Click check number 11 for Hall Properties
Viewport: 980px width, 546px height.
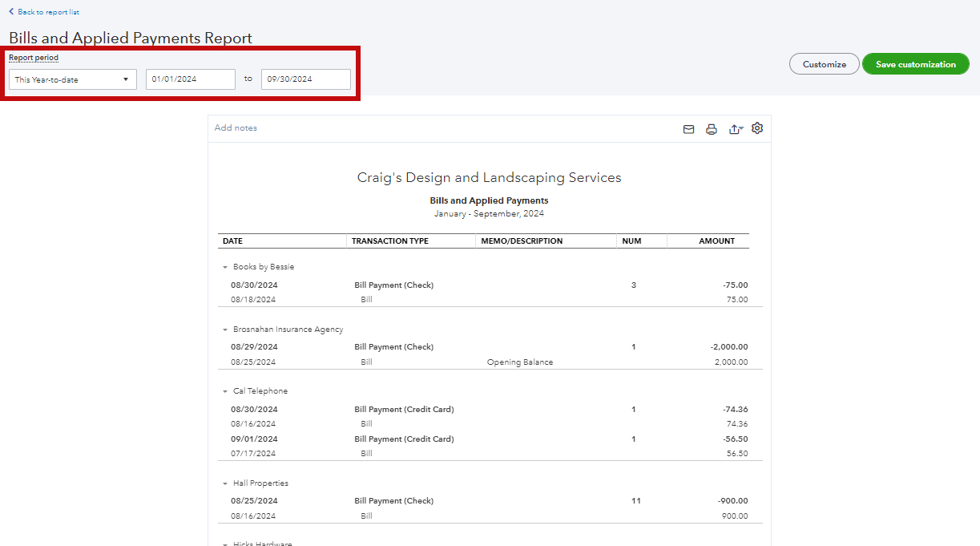[x=636, y=501]
